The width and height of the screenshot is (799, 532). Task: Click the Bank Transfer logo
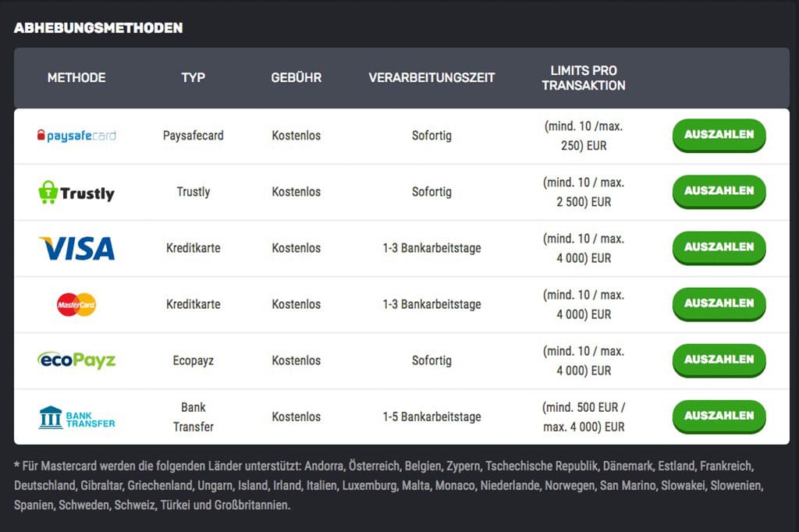(x=76, y=417)
